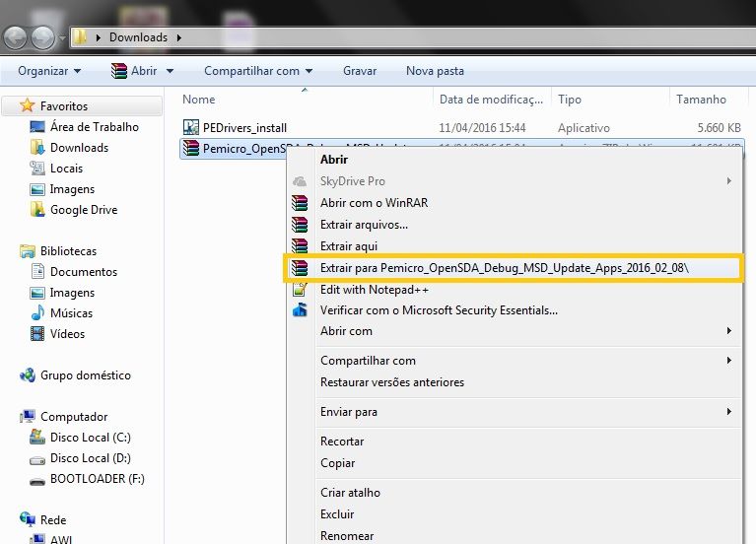Sort by the Data de modificaç... column header
756x544 pixels.
point(492,99)
